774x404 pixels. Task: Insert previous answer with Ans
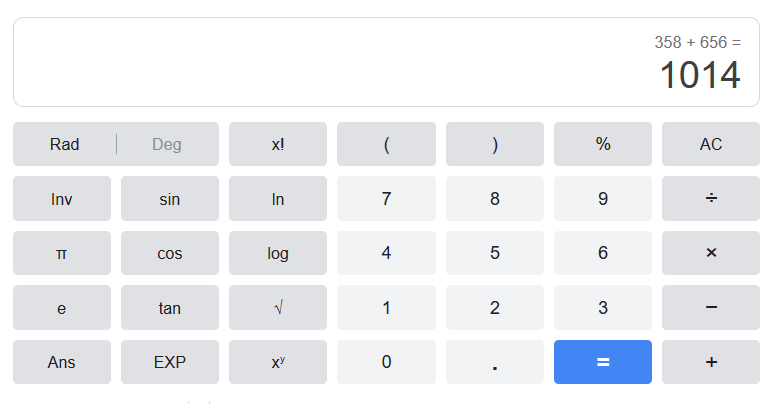(62, 362)
